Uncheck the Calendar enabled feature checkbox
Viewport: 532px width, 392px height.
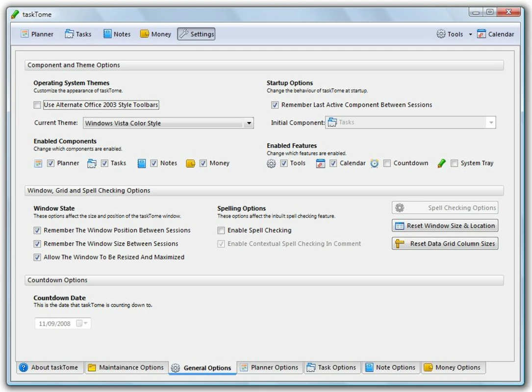(333, 164)
